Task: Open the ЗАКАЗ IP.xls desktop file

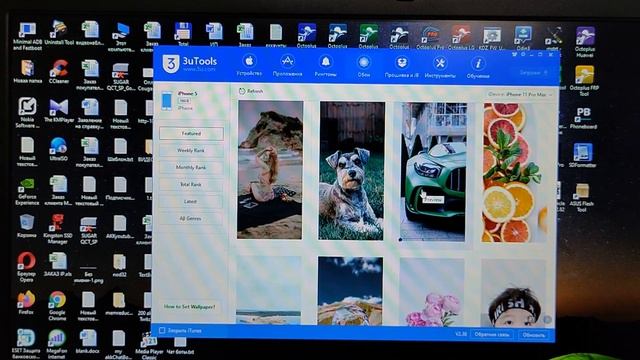Action: click(x=58, y=264)
